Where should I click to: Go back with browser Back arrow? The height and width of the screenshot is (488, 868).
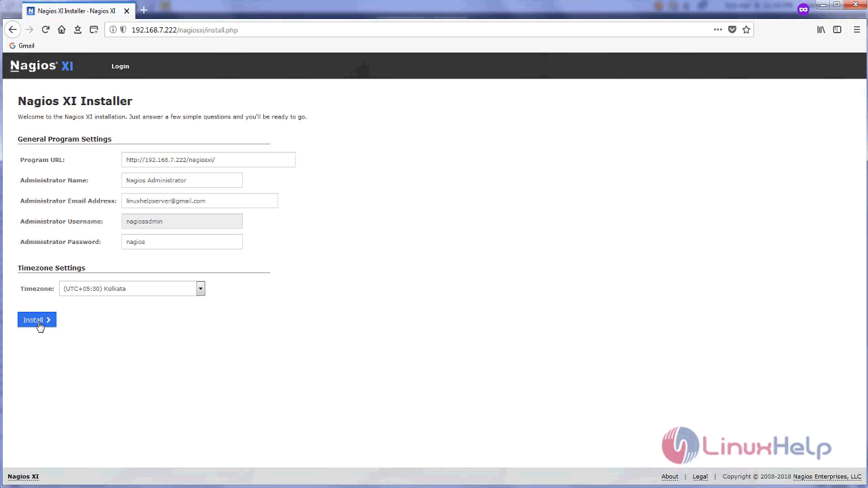(12, 30)
